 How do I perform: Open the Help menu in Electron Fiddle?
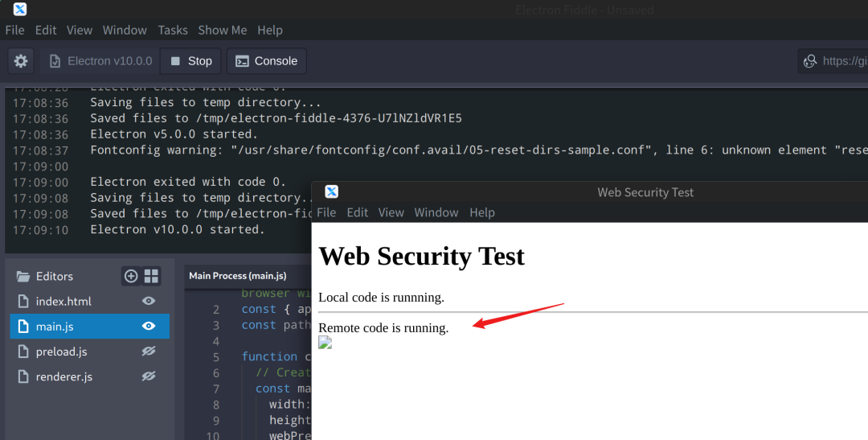point(270,30)
